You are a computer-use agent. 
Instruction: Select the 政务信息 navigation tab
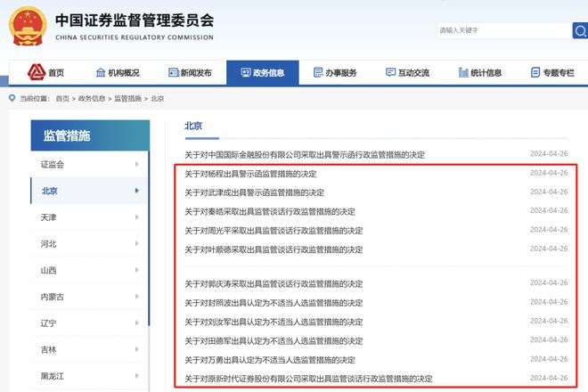point(263,72)
